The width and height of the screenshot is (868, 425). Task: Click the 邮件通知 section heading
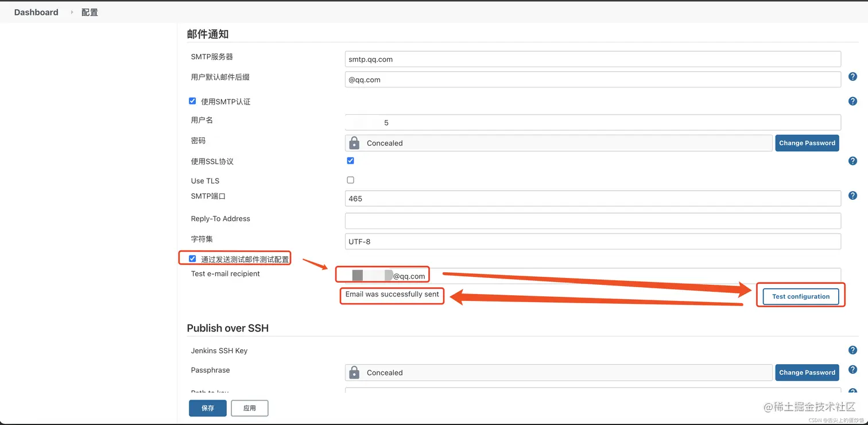208,34
